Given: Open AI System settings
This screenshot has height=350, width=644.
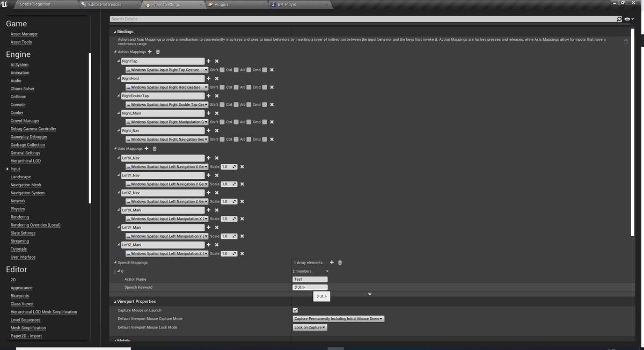Looking at the screenshot, I should coord(19,65).
